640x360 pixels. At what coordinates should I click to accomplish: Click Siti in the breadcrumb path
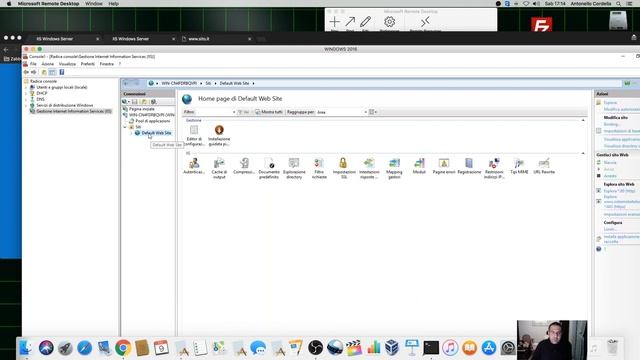(208, 83)
